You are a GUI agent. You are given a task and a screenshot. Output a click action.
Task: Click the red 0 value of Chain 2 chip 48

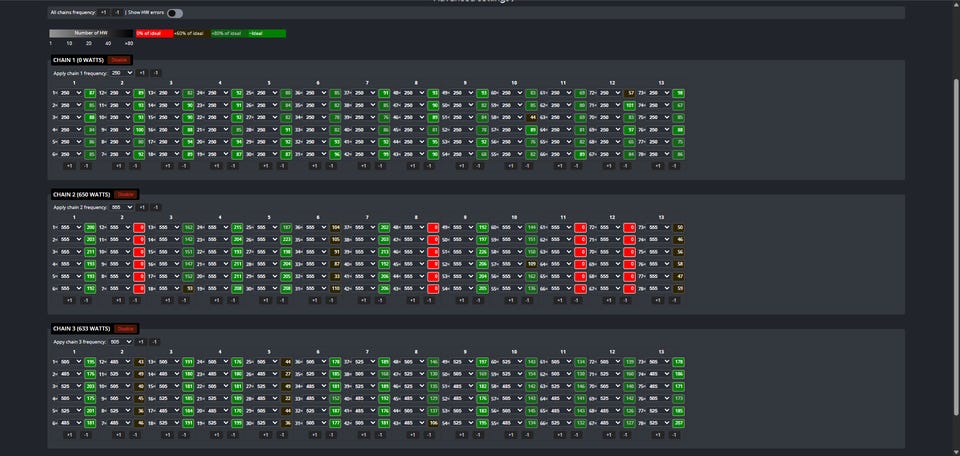tap(433, 228)
